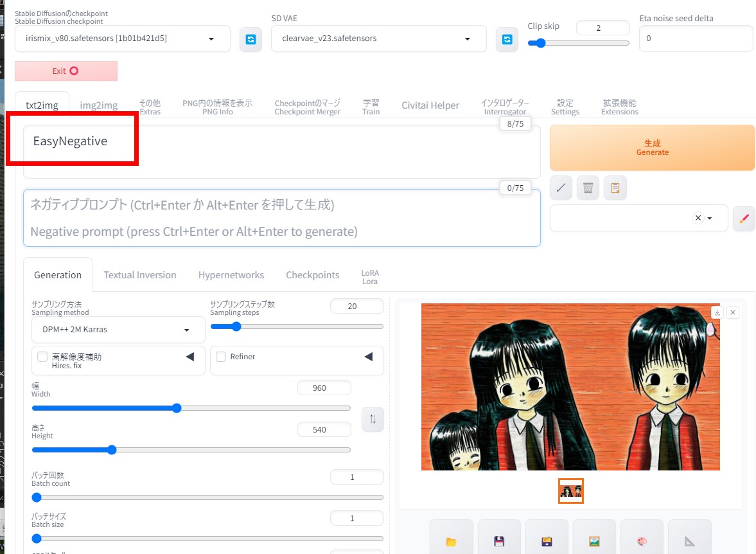Viewport: 756px width, 554px height.
Task: Click the clipboard apply-styles icon
Action: [615, 188]
